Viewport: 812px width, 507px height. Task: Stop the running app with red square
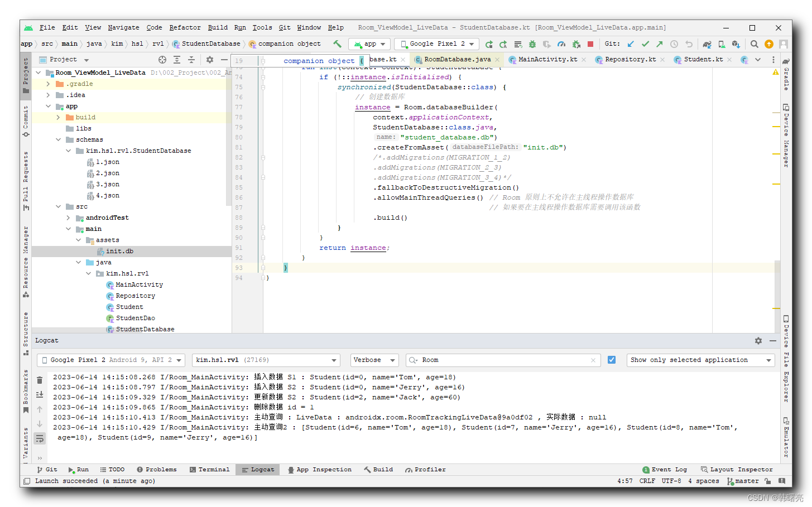click(x=590, y=44)
